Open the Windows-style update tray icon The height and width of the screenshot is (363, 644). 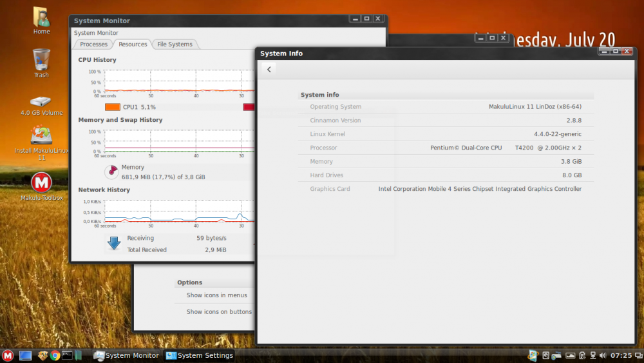(533, 355)
